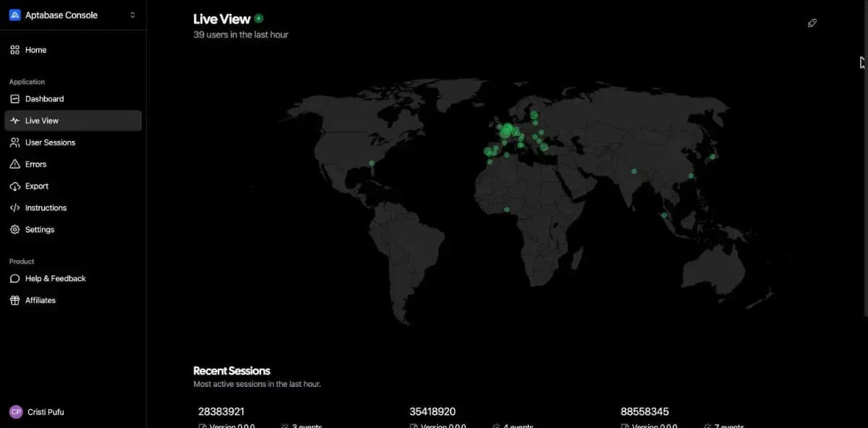This screenshot has width=868, height=428.
Task: Click the rocket icon at top right
Action: (x=812, y=23)
